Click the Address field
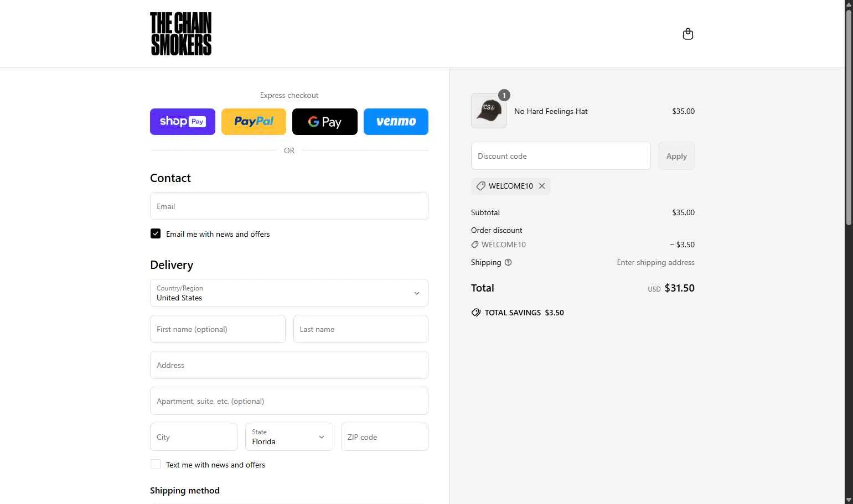Screen dimensions: 853x504 (289, 365)
